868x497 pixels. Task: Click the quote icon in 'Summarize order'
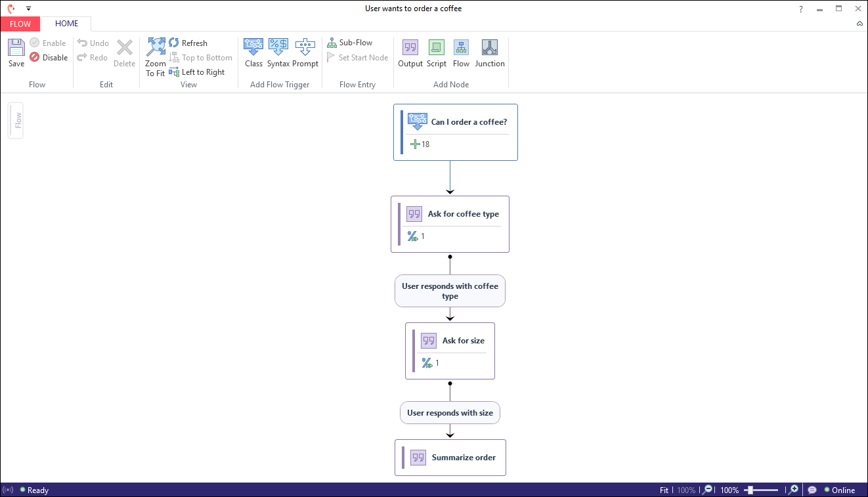(x=418, y=458)
